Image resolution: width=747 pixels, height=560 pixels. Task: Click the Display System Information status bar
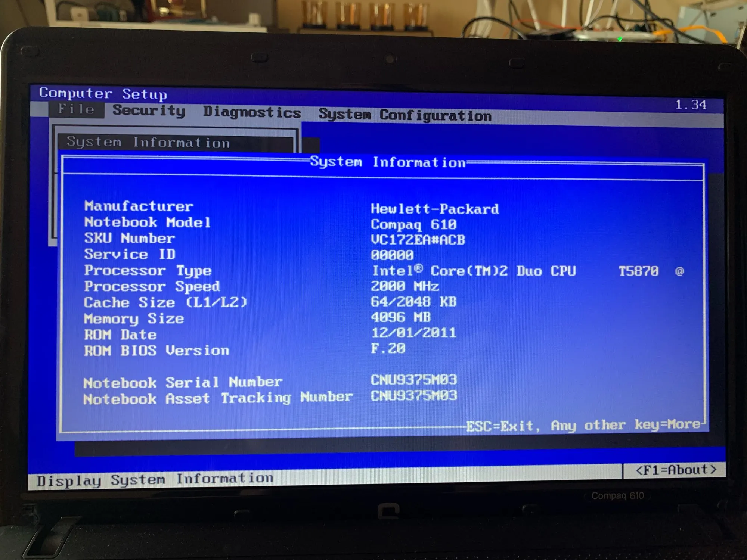pyautogui.click(x=155, y=480)
